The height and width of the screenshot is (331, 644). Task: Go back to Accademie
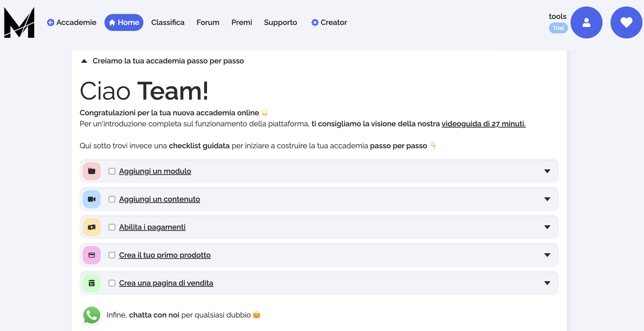72,22
